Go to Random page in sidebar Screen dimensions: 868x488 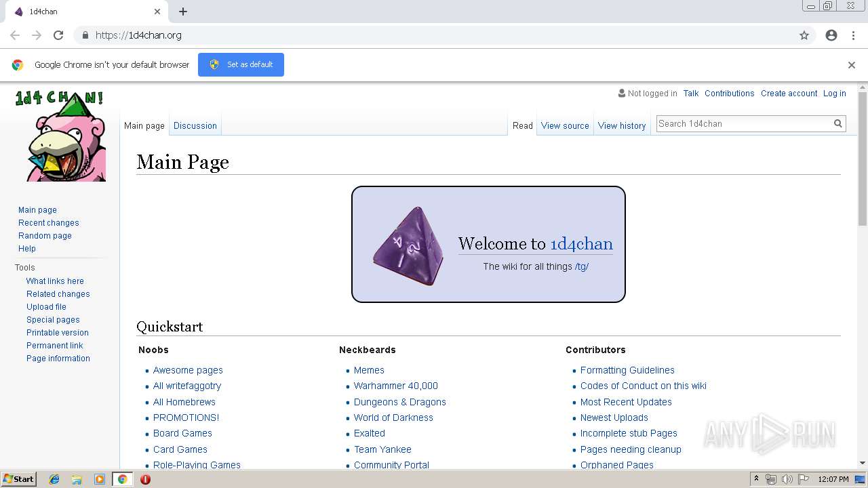45,236
